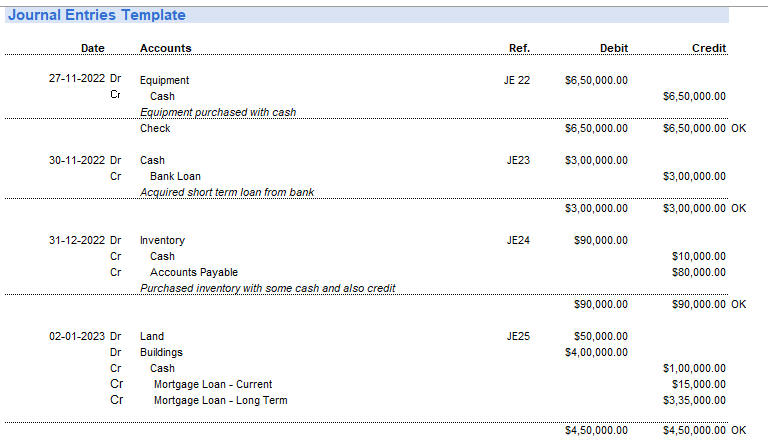This screenshot has width=768, height=437.
Task: Select the JE 22 reference cell
Action: point(517,80)
